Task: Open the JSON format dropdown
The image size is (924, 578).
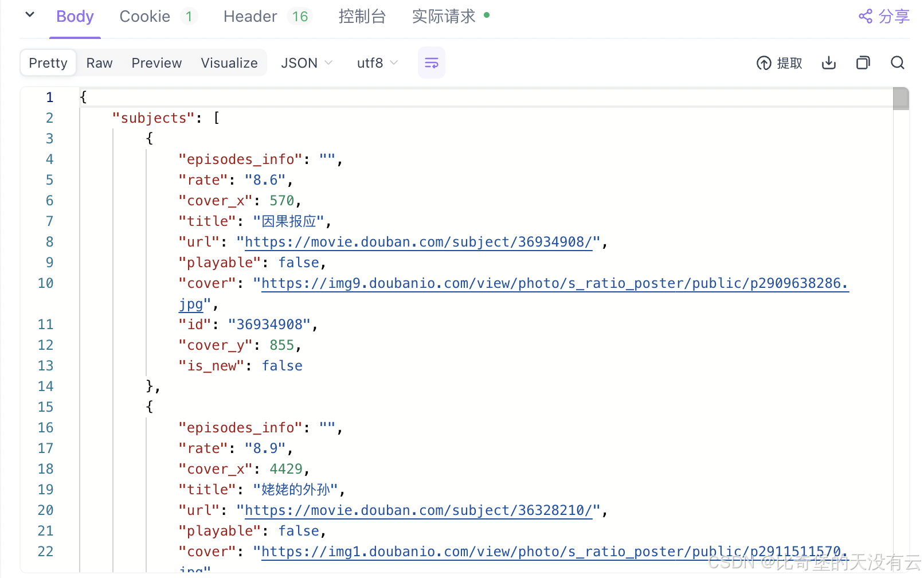Action: (x=307, y=63)
